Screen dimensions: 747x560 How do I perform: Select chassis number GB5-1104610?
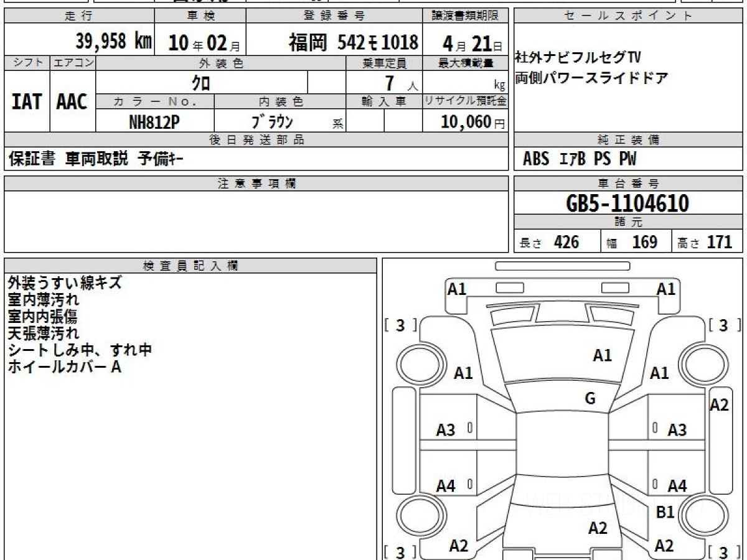627,203
